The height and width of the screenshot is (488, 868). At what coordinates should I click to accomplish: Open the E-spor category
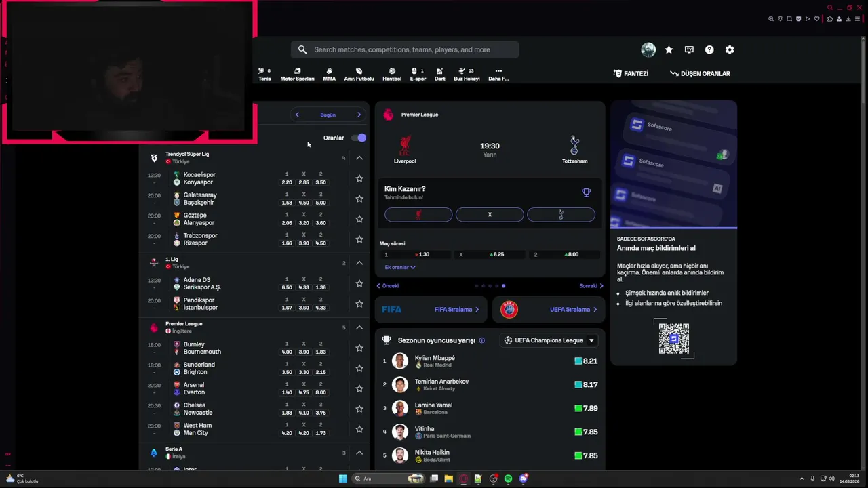click(x=418, y=75)
